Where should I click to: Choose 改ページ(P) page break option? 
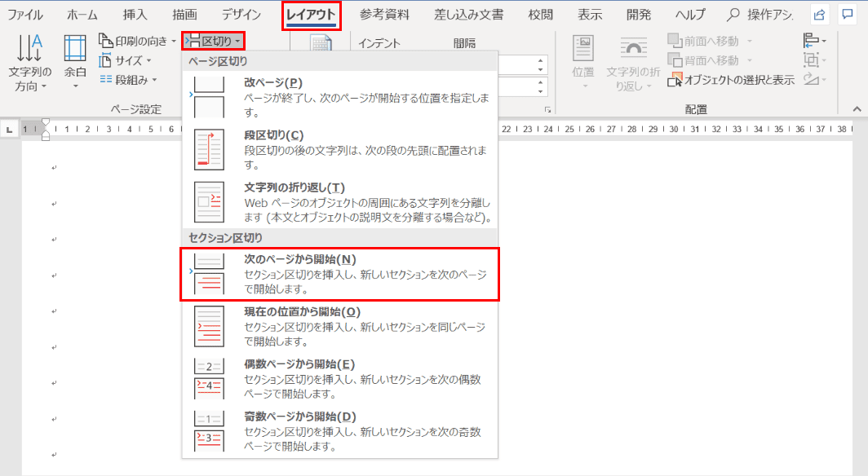click(x=340, y=97)
